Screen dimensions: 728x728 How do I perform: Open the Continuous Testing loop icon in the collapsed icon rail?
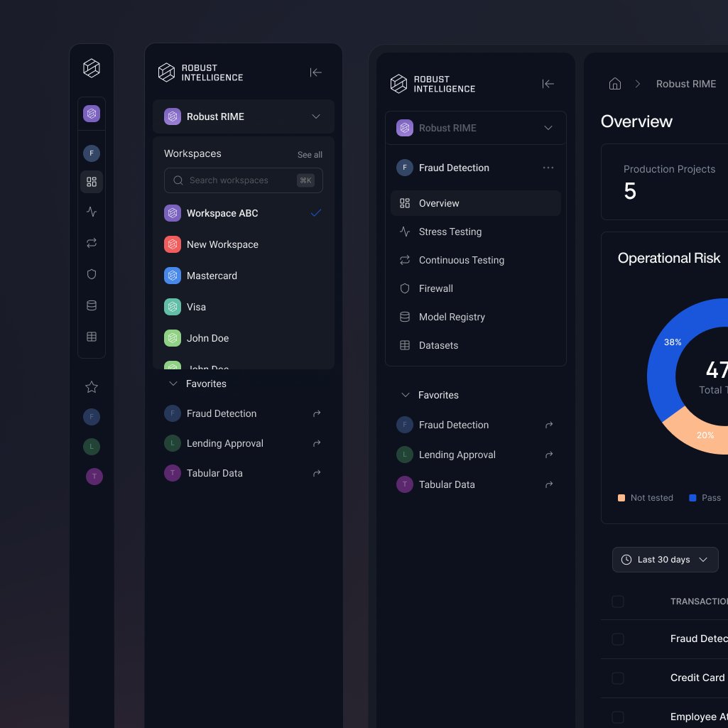[x=92, y=243]
